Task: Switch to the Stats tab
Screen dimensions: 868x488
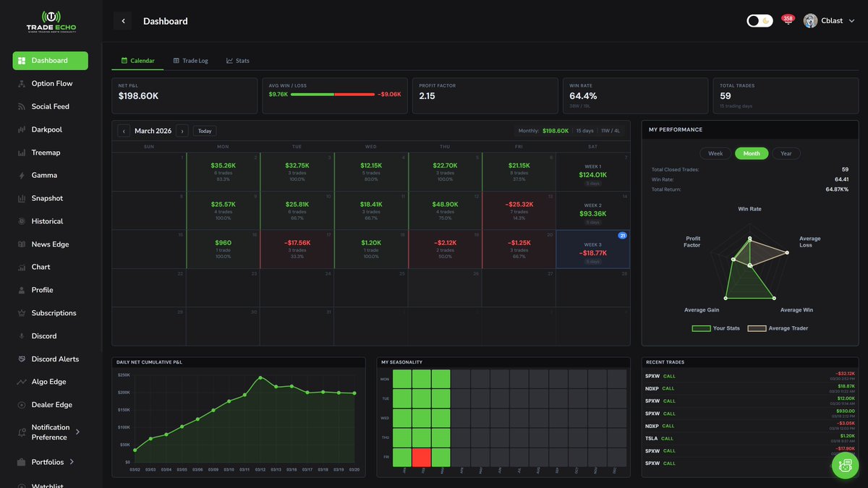Action: tap(238, 61)
